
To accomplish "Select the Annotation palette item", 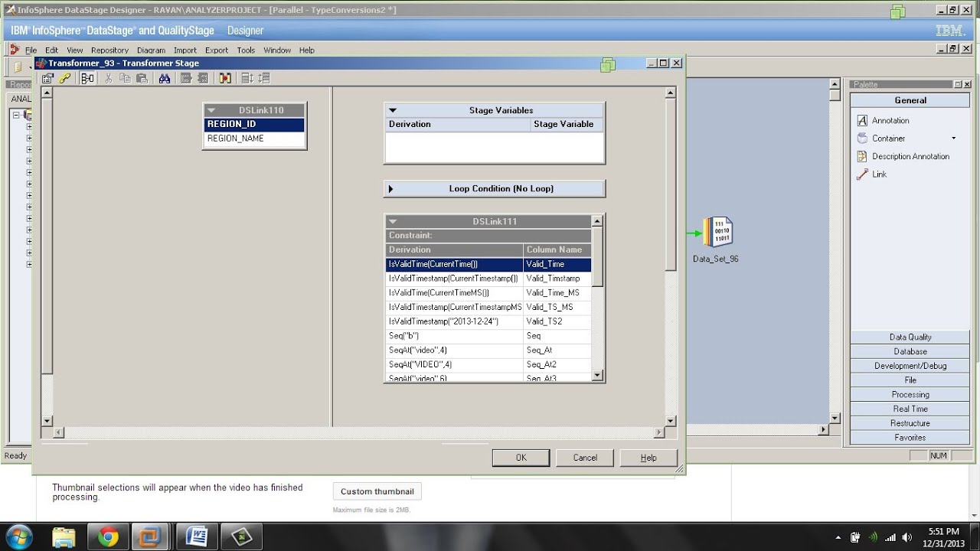I will pos(890,121).
